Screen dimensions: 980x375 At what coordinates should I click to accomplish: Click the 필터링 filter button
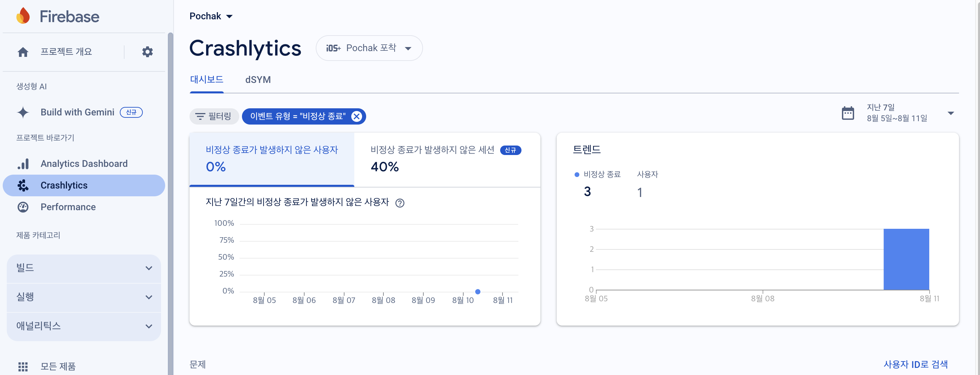[x=214, y=116]
